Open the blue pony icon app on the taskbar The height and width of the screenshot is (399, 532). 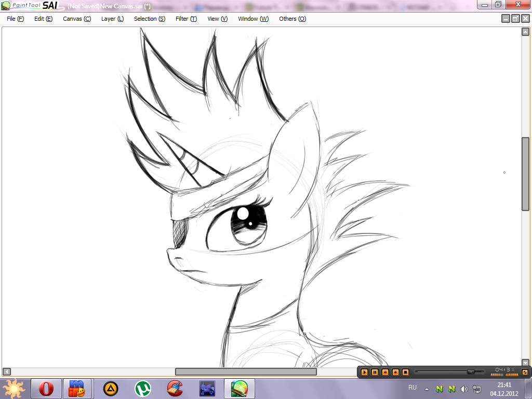207,389
